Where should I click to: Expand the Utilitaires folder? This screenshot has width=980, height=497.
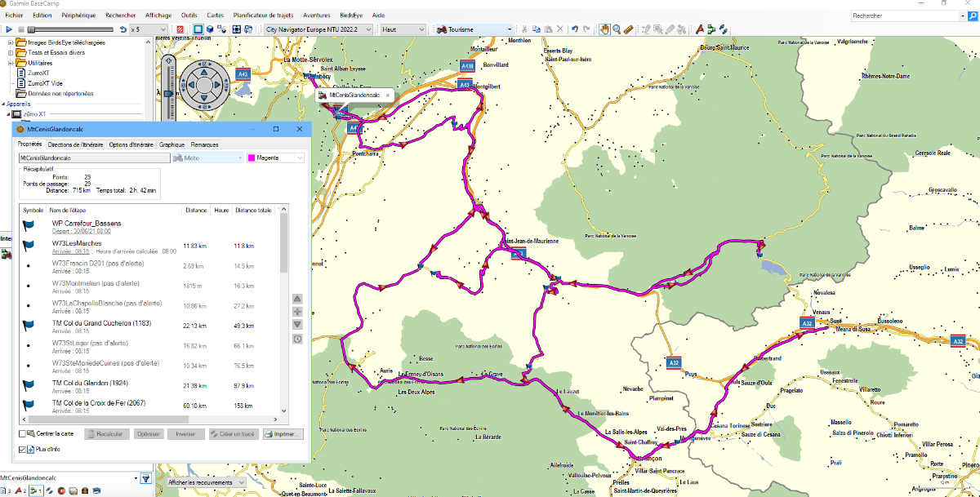pos(11,63)
